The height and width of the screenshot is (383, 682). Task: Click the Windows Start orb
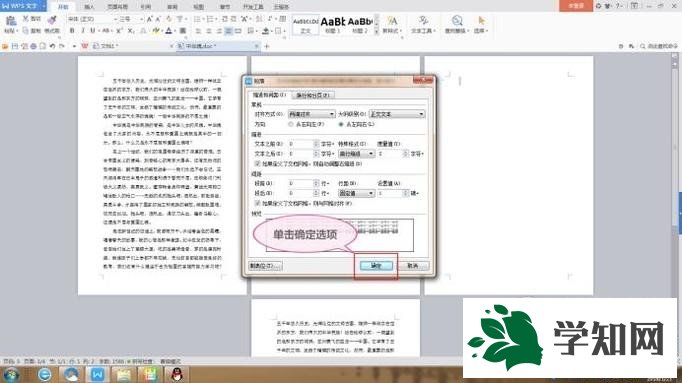coord(11,374)
